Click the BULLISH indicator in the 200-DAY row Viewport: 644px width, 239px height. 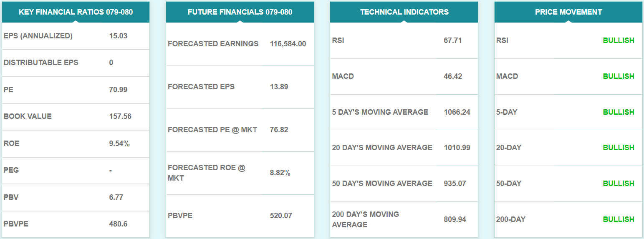619,219
